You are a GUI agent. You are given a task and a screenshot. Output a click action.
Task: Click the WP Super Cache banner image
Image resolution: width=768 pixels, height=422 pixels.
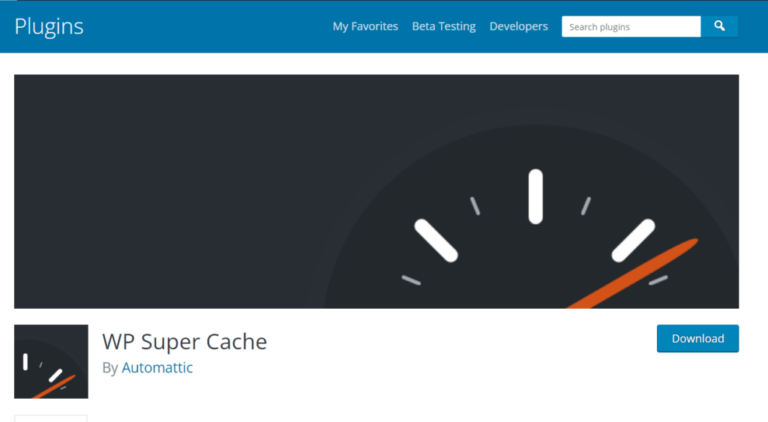(376, 191)
